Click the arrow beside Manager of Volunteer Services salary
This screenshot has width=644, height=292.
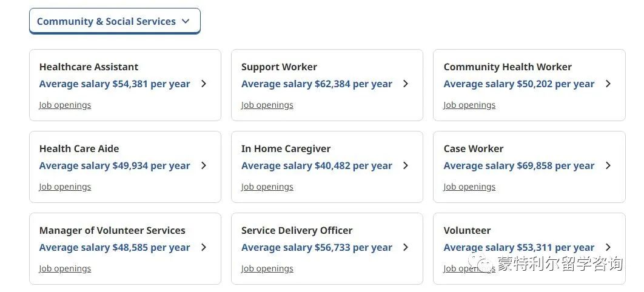(204, 247)
